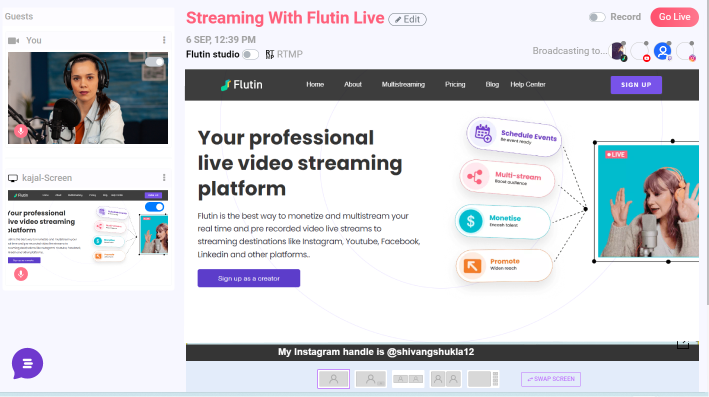
Task: Click the SWAP SCREEN button
Action: pyautogui.click(x=551, y=379)
